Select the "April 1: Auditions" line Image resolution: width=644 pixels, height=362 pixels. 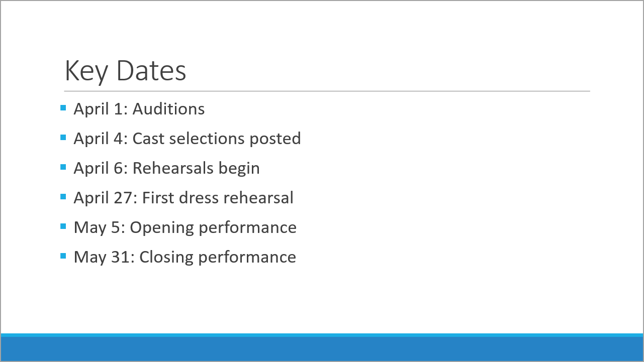pyautogui.click(x=139, y=109)
